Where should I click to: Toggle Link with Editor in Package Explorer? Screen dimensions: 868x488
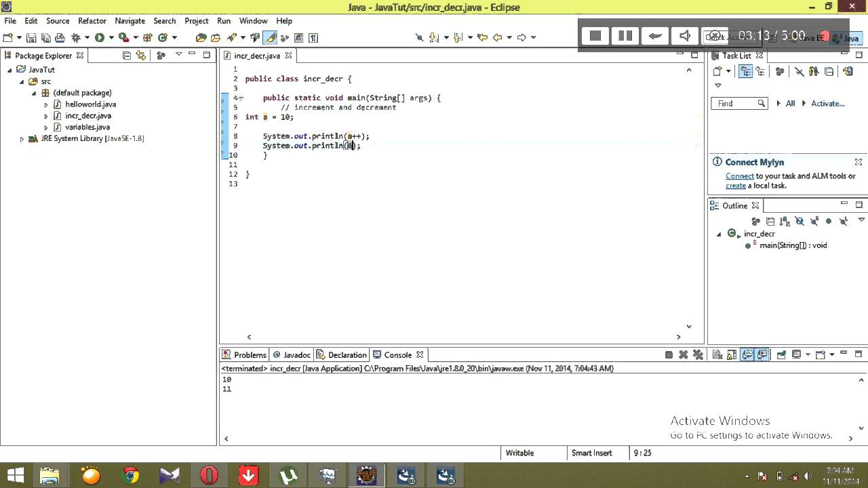(x=140, y=56)
